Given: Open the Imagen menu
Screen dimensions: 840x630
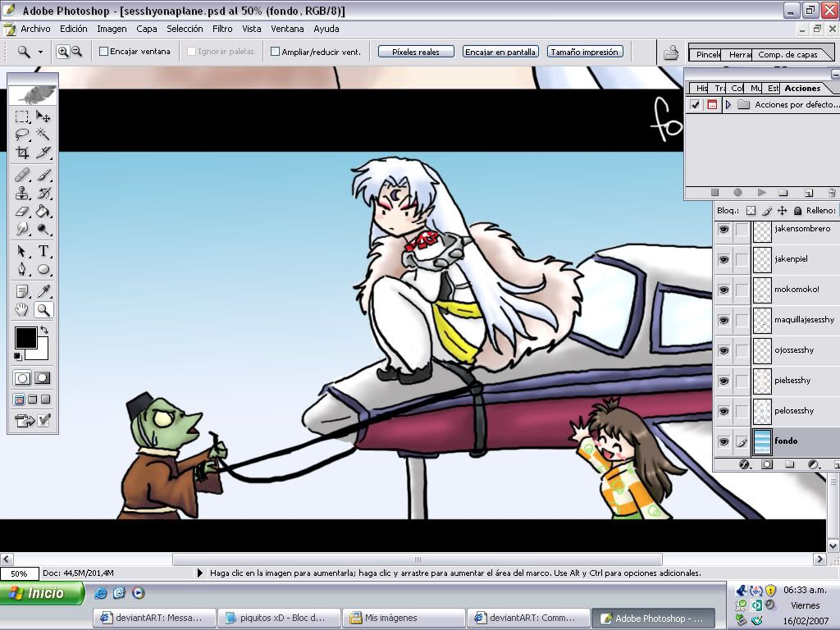Looking at the screenshot, I should click(112, 29).
